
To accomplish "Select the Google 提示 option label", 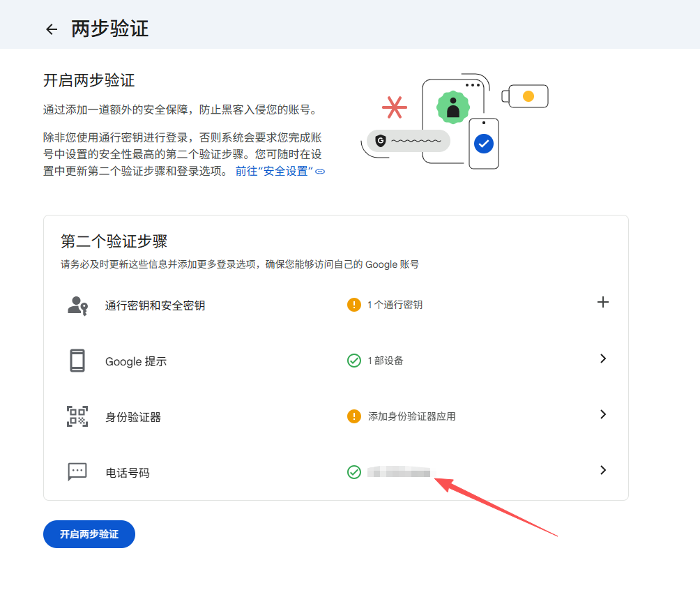I will tap(136, 361).
